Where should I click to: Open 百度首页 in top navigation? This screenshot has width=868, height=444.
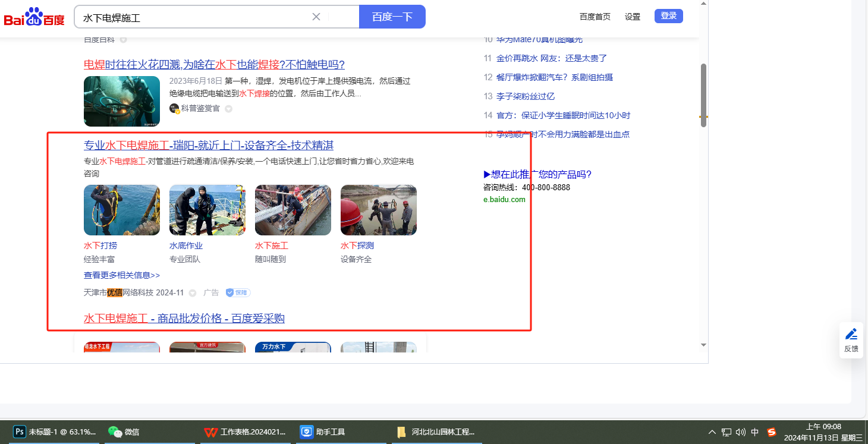click(x=595, y=17)
